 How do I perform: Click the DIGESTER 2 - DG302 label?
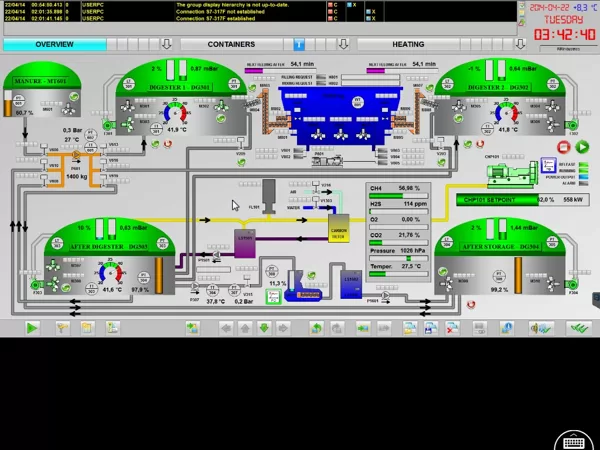(x=498, y=87)
